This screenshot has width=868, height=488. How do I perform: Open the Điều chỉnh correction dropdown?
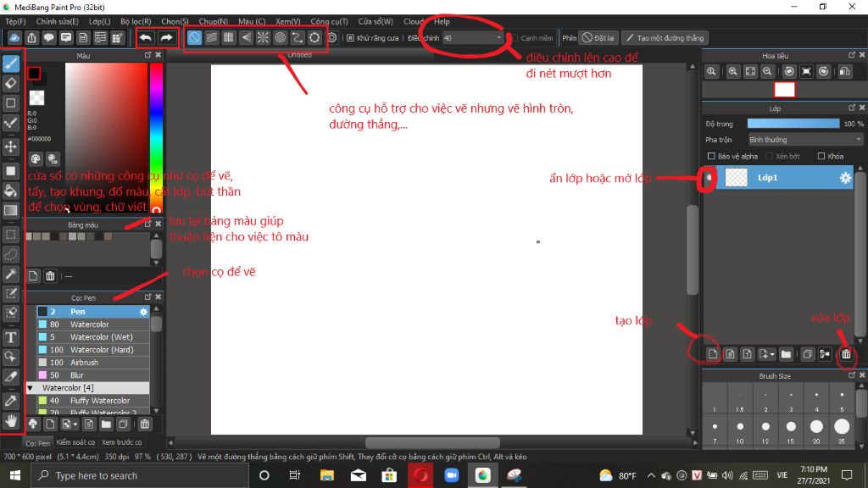[472, 37]
